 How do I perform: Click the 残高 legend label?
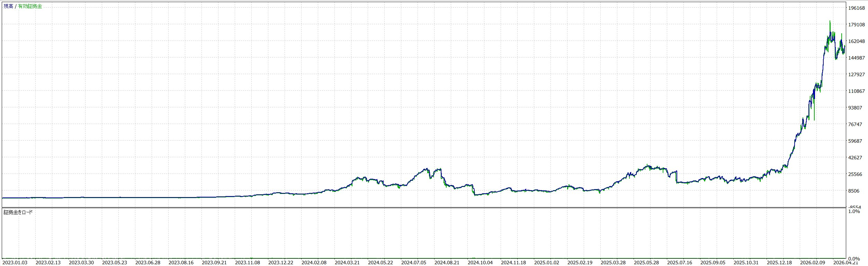pyautogui.click(x=8, y=6)
